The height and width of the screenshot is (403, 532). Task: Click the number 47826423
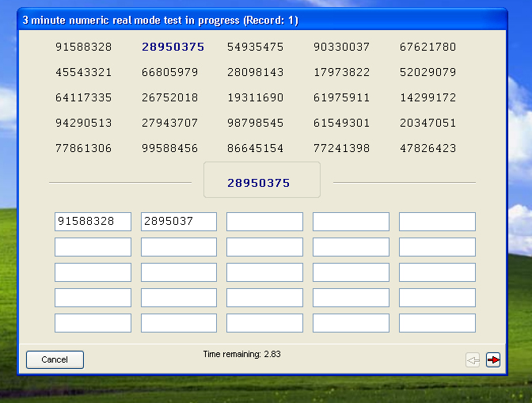[x=427, y=148]
